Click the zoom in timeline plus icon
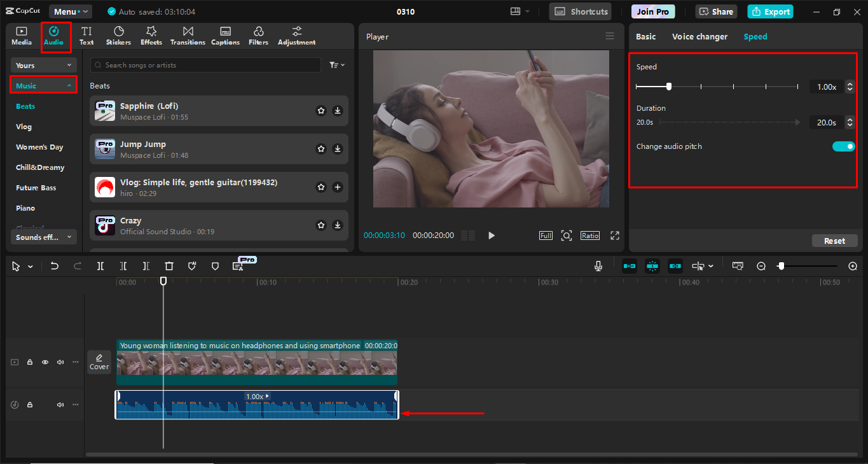The width and height of the screenshot is (868, 464). coord(853,266)
